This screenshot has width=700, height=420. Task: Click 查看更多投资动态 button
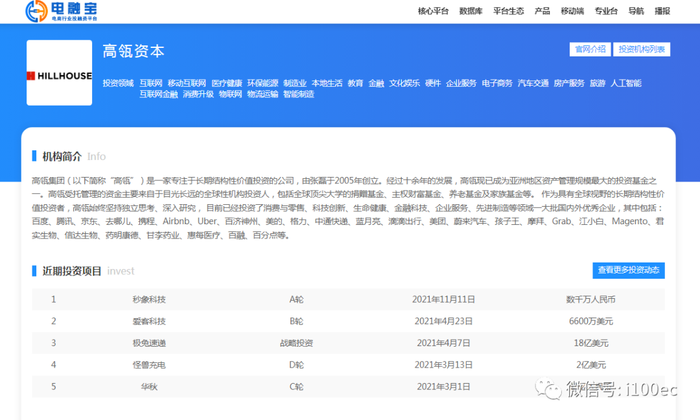[x=629, y=270]
